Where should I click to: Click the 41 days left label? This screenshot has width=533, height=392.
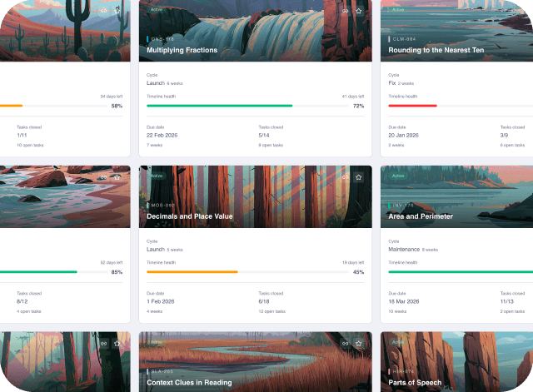pos(353,97)
